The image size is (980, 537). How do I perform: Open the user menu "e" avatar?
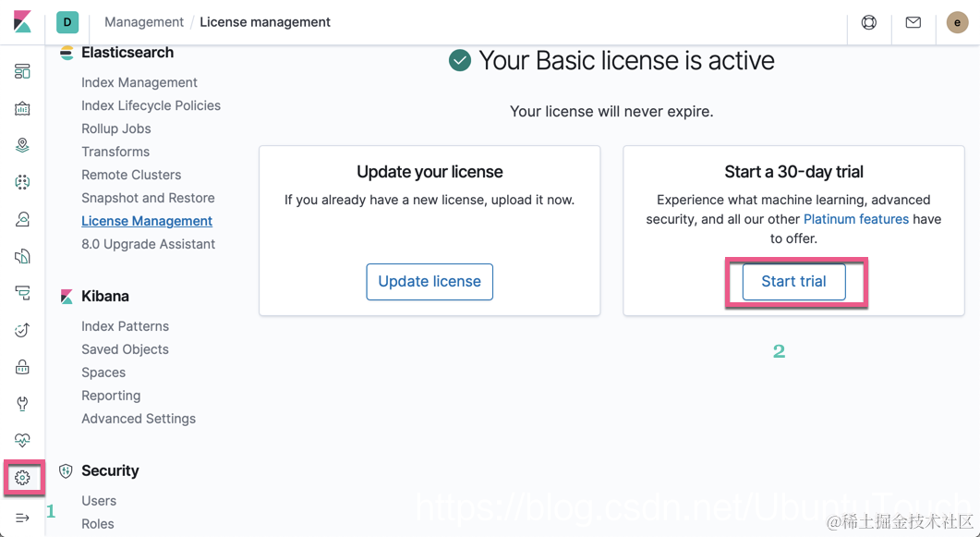pos(958,22)
